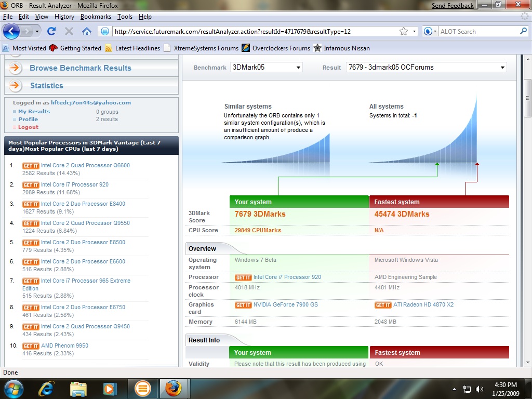The width and height of the screenshot is (532, 399).
Task: Reload the page with the refresh icon
Action: coord(51,32)
